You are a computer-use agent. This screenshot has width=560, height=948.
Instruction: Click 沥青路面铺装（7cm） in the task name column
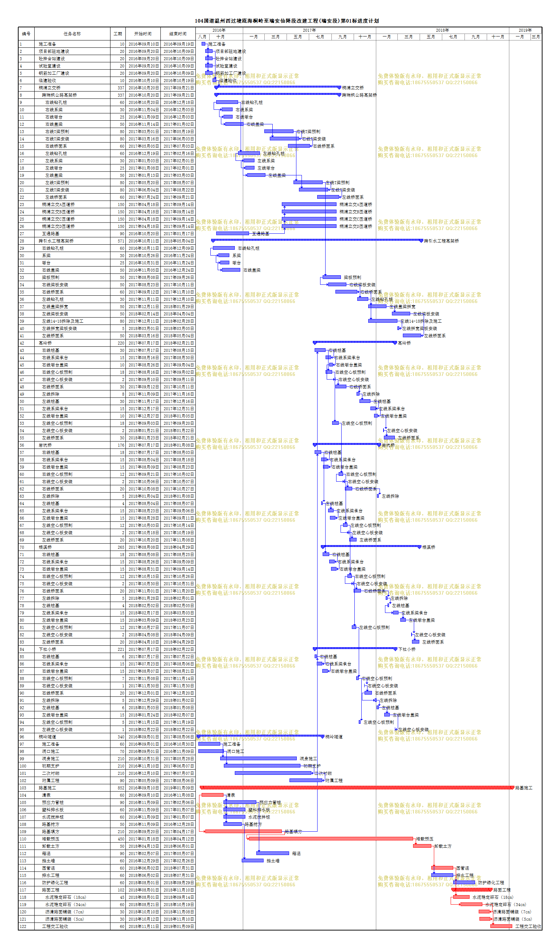coord(65,912)
